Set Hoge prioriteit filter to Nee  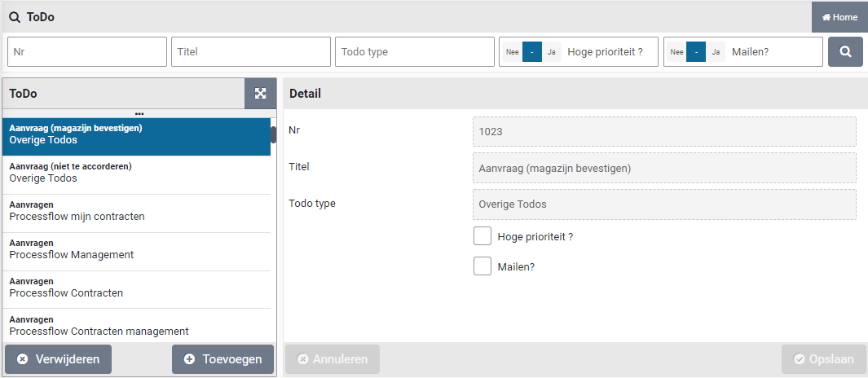[512, 52]
